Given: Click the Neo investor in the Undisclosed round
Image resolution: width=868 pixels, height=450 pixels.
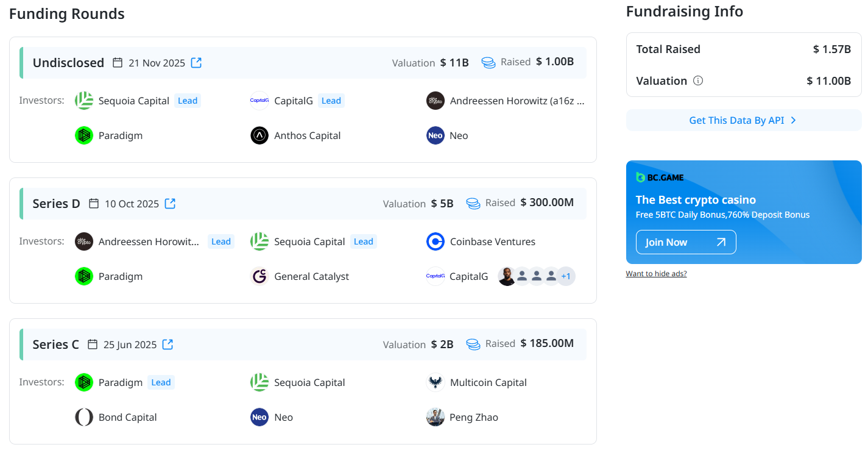Looking at the screenshot, I should pos(459,135).
